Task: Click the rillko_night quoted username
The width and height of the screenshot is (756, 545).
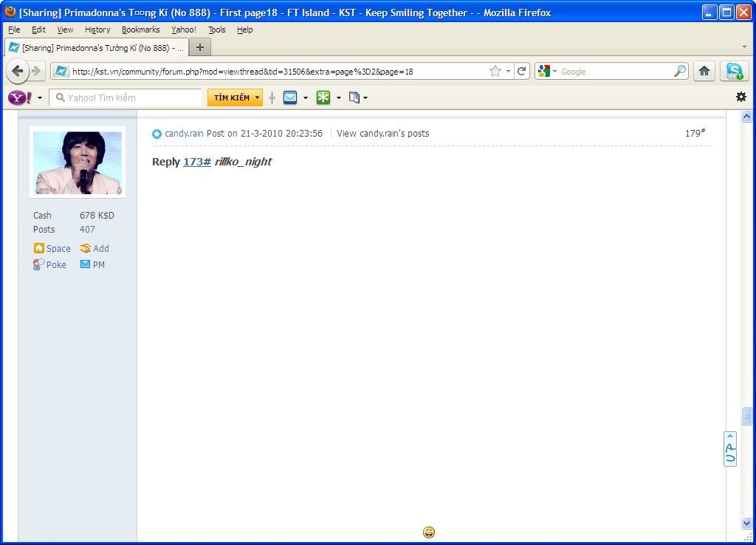Action: click(x=243, y=162)
